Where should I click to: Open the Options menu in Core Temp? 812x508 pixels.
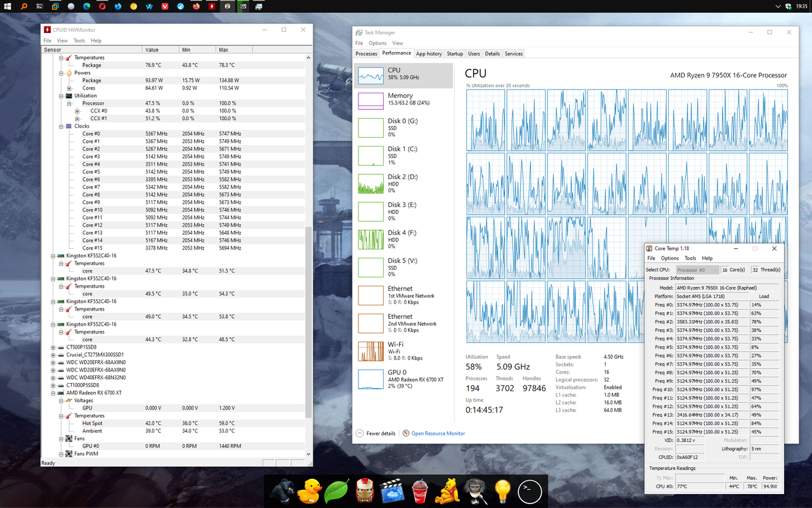669,258
